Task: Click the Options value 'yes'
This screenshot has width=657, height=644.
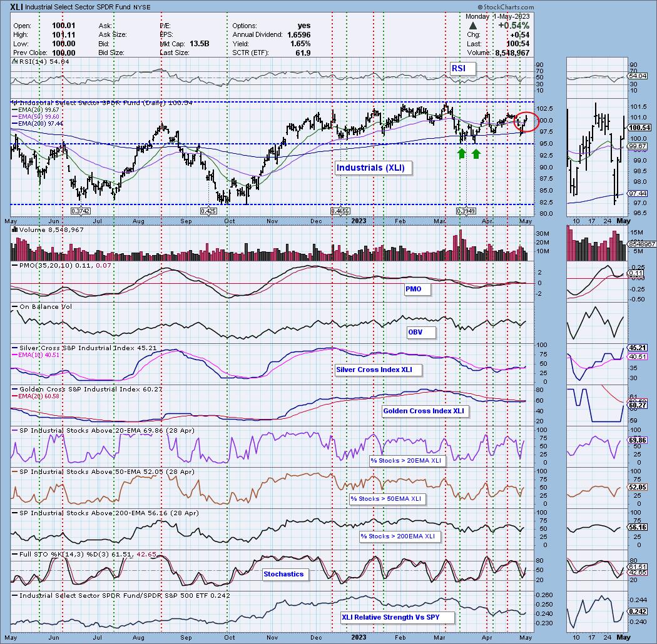Action: pyautogui.click(x=303, y=26)
